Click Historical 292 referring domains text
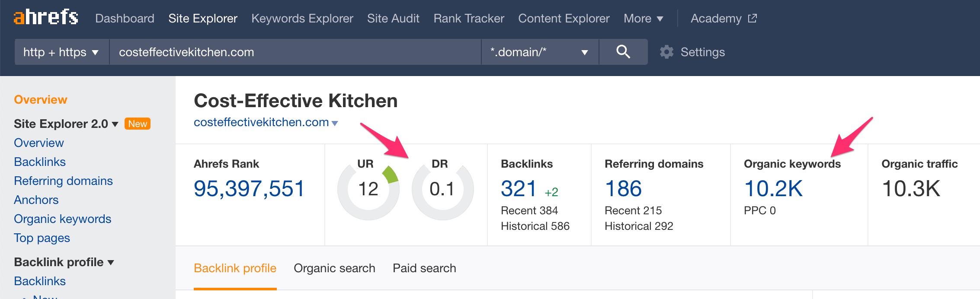Image resolution: width=980 pixels, height=299 pixels. point(639,226)
